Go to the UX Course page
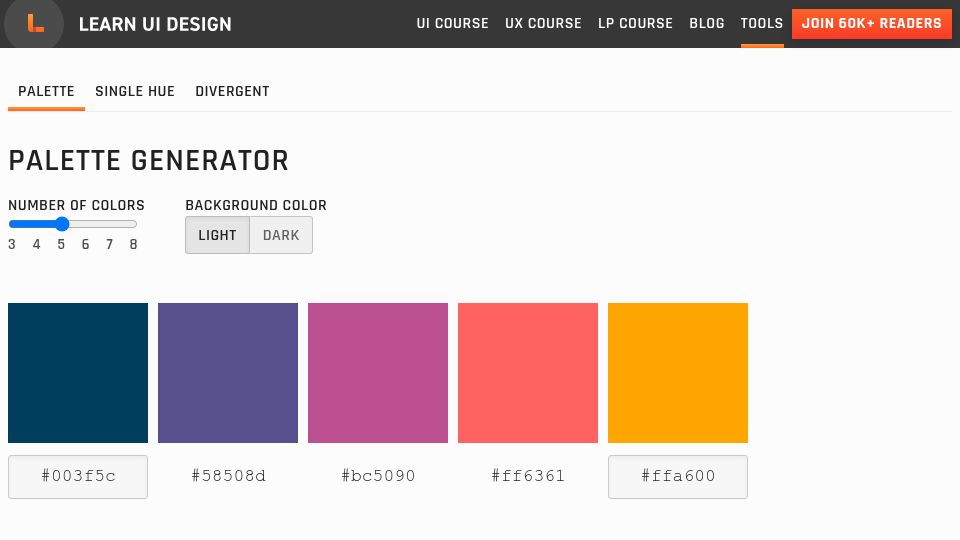960x540 pixels. coord(543,23)
